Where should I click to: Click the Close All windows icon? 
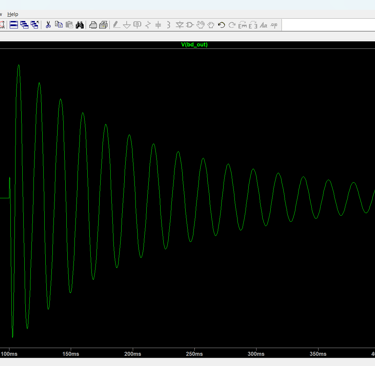tap(35, 25)
